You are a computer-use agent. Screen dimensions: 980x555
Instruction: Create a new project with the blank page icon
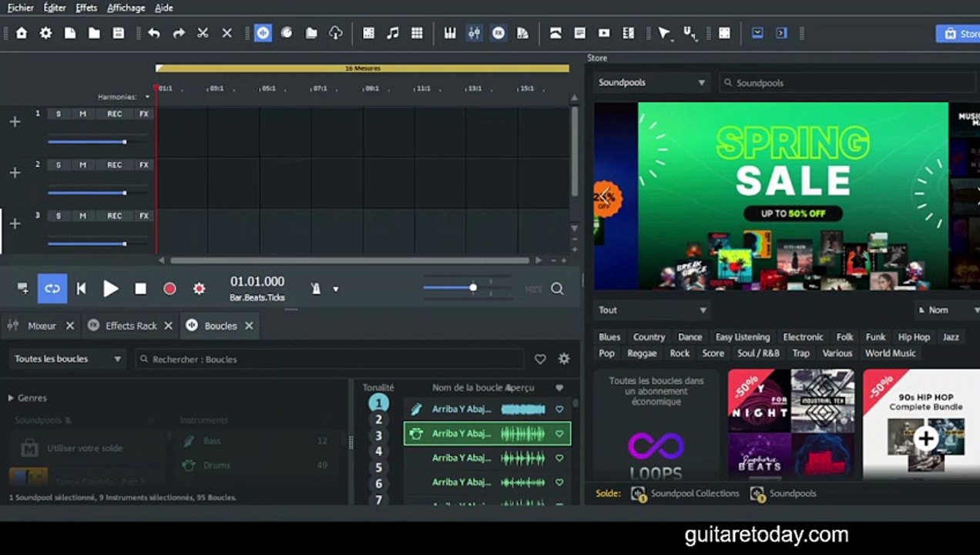pos(70,33)
